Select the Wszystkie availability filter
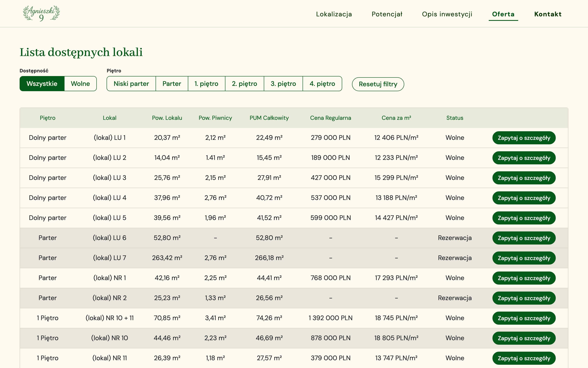 [42, 84]
